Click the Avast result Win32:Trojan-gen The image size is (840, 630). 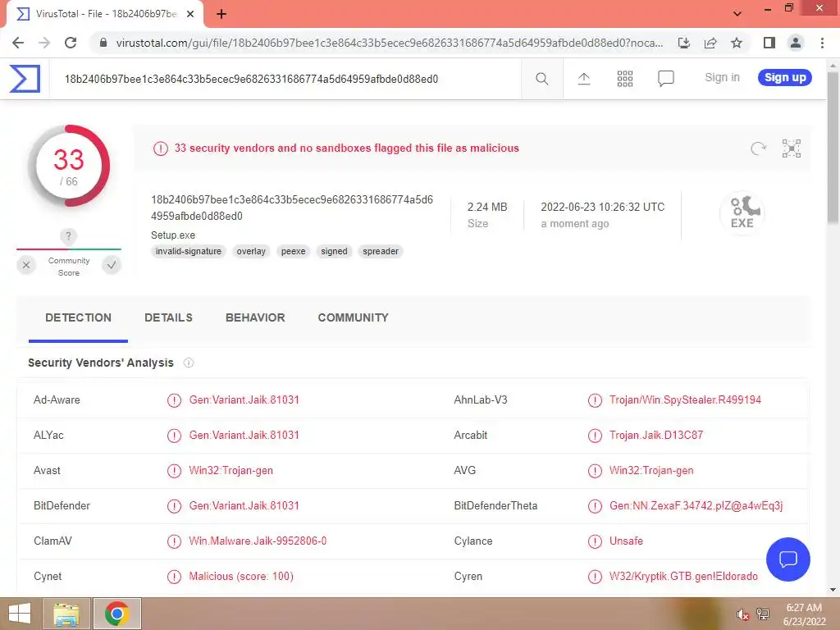[231, 470]
